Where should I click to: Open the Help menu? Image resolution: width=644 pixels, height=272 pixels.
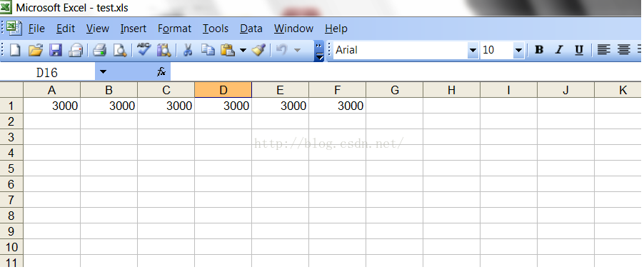tap(336, 29)
